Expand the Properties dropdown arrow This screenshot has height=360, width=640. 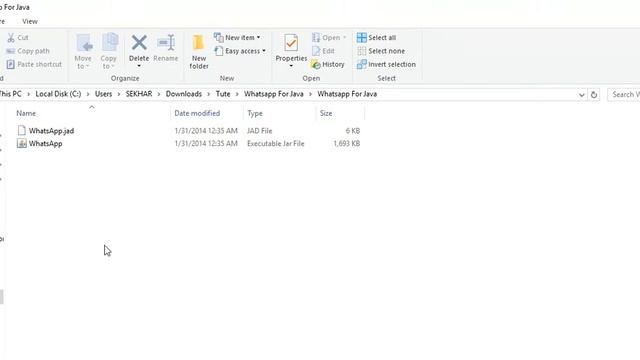[291, 66]
